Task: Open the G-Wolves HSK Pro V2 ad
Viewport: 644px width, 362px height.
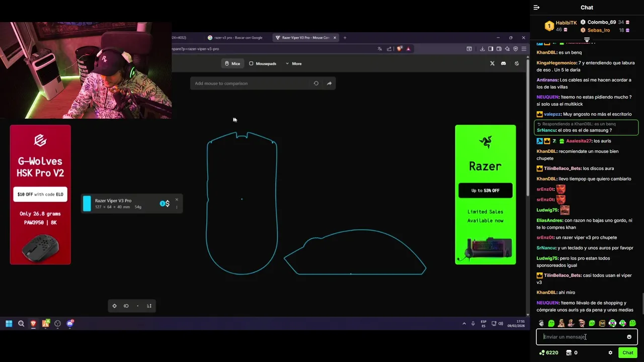Action: tap(40, 195)
